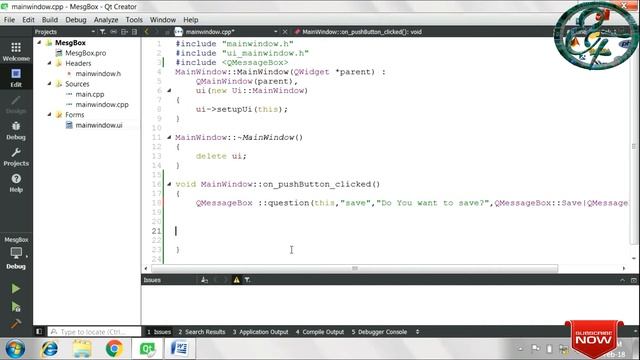The image size is (640, 360).
Task: Minimize the Issues pane
Action: click(622, 280)
